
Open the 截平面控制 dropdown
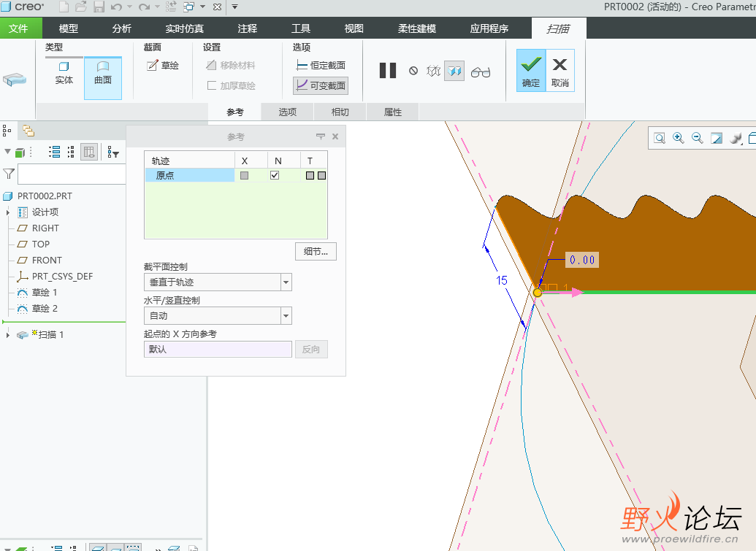tap(286, 282)
